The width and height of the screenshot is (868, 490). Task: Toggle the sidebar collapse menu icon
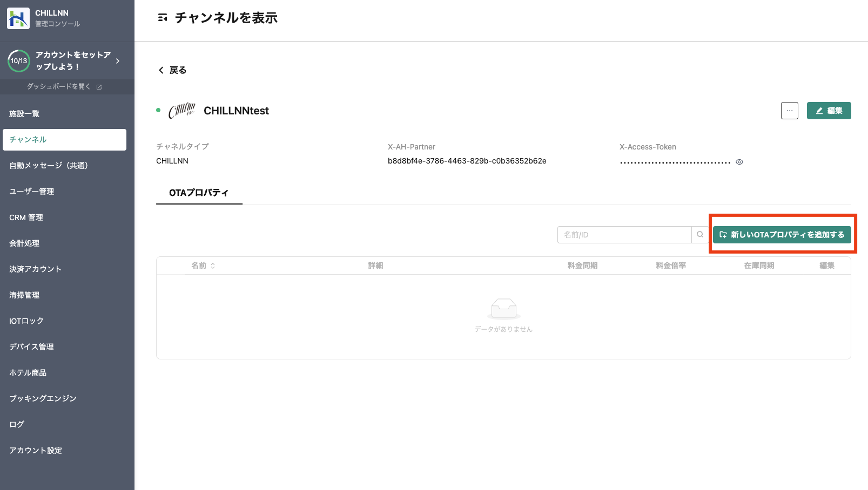(x=162, y=18)
